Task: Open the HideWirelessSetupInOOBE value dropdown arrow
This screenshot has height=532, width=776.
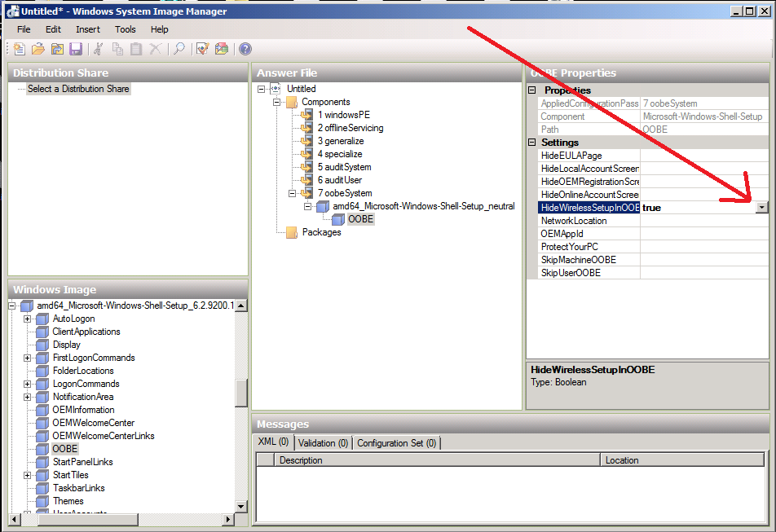Action: pyautogui.click(x=762, y=208)
